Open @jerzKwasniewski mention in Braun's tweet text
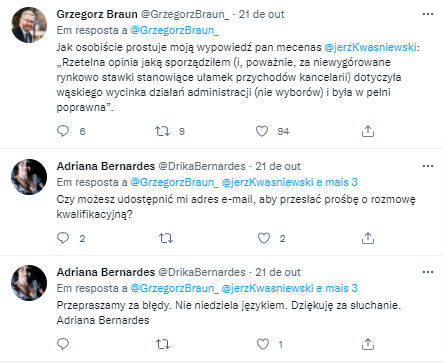Viewport: 444px width, 363px height. (370, 47)
